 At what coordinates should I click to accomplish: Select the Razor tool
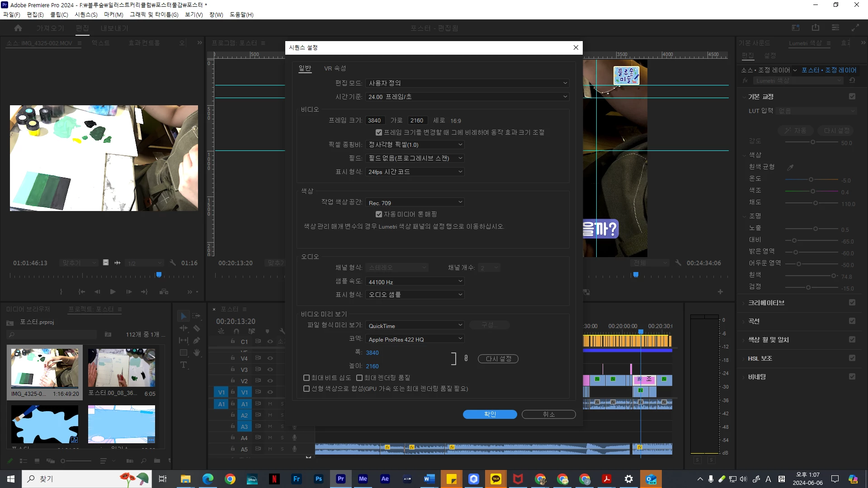tap(197, 328)
